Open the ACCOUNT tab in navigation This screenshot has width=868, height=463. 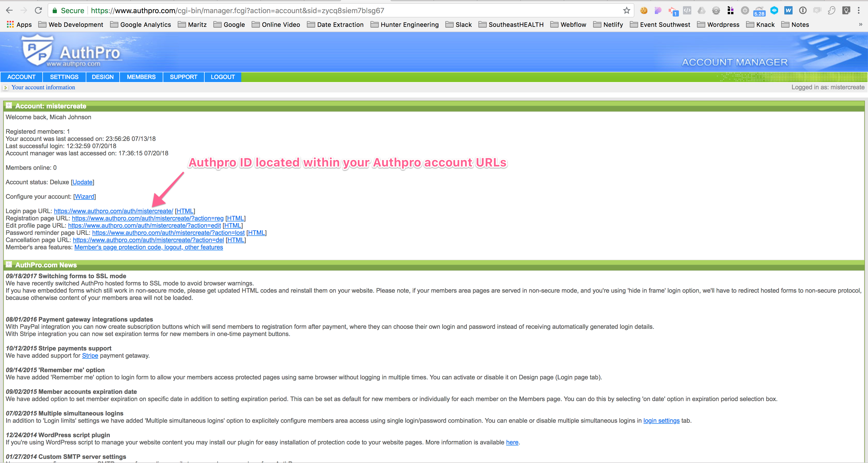point(22,77)
